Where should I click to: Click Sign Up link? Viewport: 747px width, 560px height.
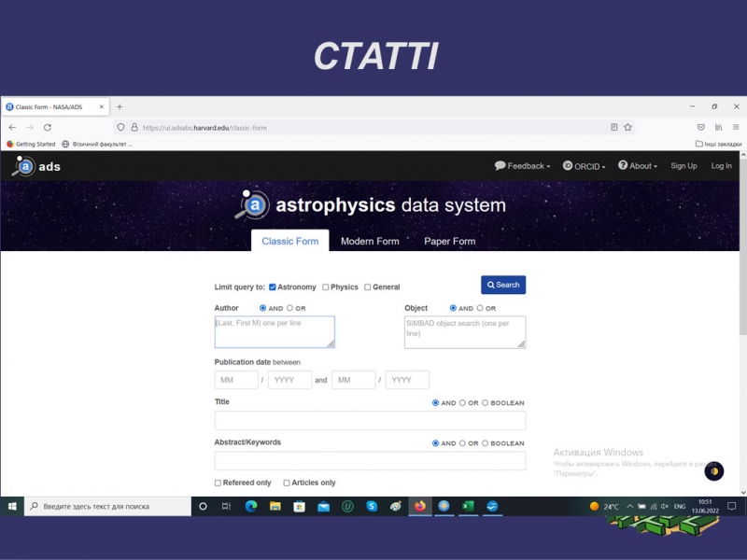[684, 166]
